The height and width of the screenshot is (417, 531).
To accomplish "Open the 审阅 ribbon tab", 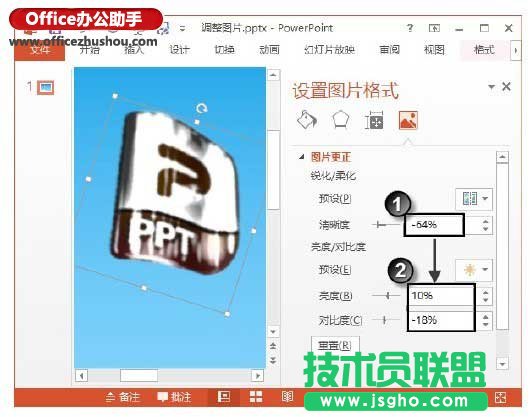I will (x=389, y=50).
